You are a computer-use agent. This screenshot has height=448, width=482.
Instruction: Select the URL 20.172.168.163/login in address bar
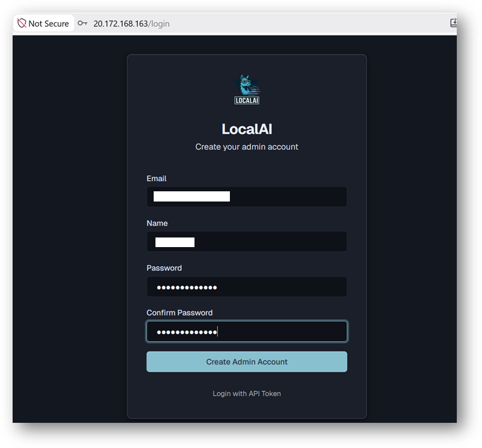tap(131, 23)
